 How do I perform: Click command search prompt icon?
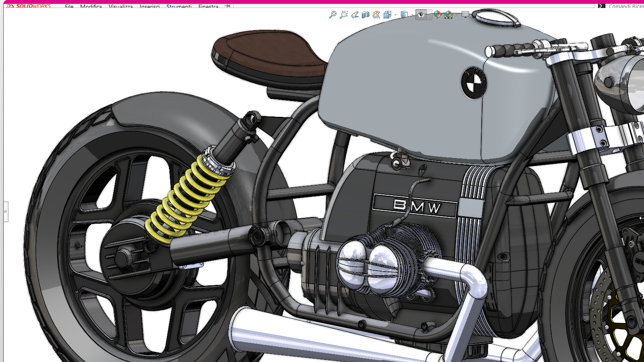click(x=602, y=6)
